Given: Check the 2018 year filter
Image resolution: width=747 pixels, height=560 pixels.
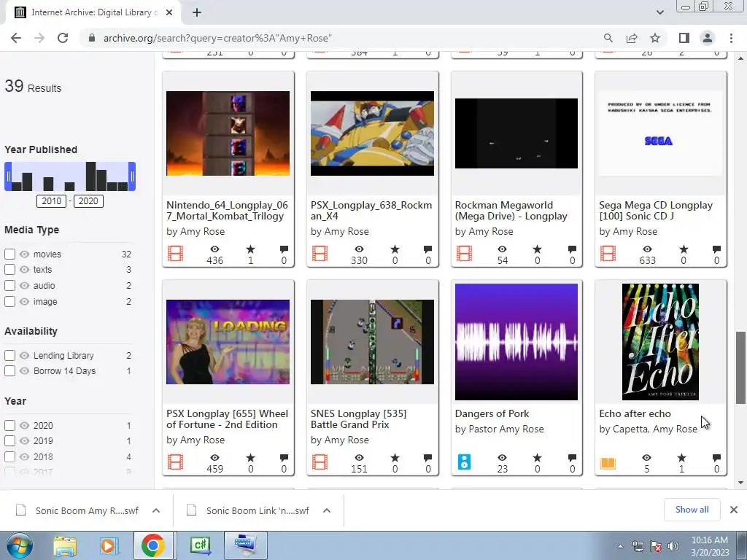Looking at the screenshot, I should (x=10, y=456).
